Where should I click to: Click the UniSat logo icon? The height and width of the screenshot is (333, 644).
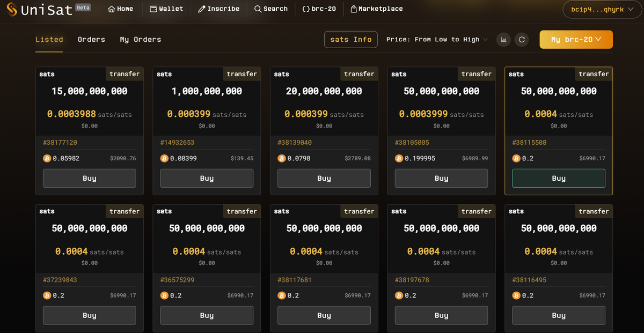pos(11,9)
